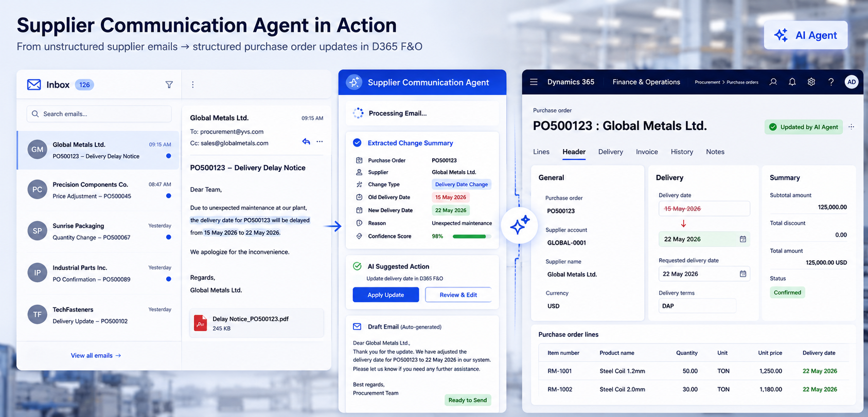Click the Supplier Communication Agent logo icon

point(354,82)
